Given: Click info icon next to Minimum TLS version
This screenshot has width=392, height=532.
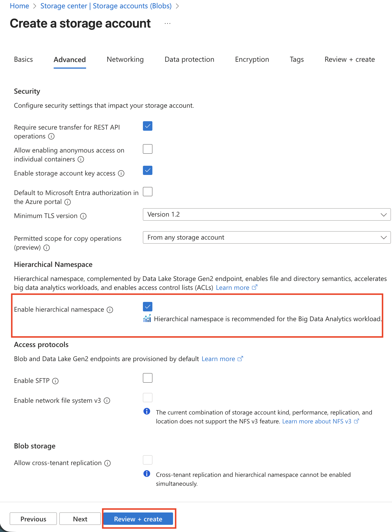Looking at the screenshot, I should (x=83, y=216).
